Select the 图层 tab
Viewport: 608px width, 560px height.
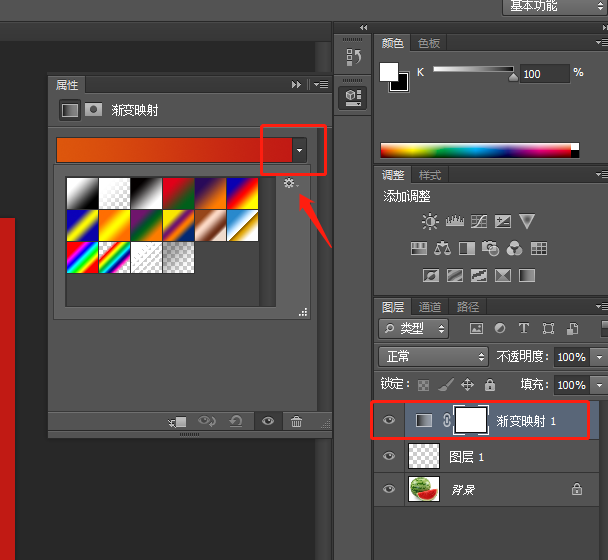click(x=393, y=307)
